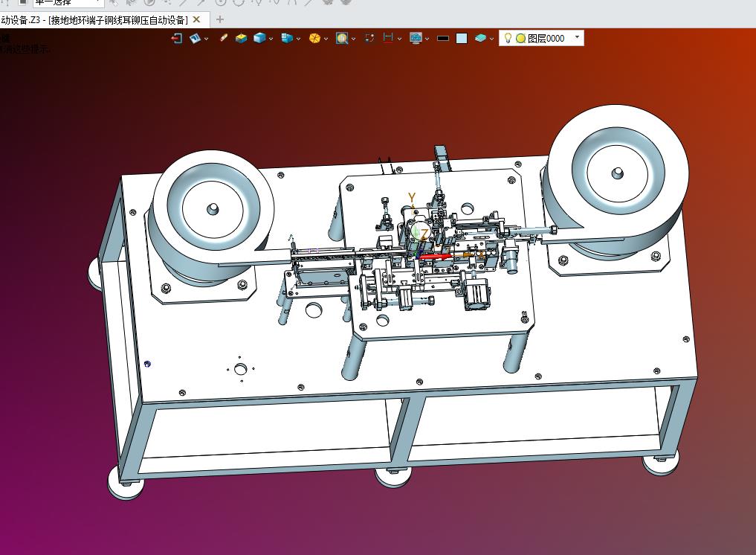Open dropdown beside the dimension measure icon
The width and height of the screenshot is (756, 555).
click(399, 39)
